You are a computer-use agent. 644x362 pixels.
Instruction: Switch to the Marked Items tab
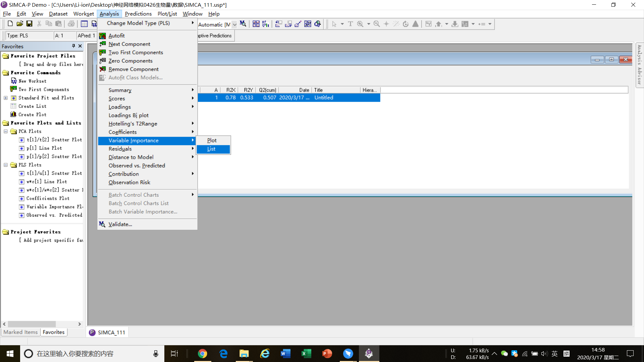tap(20, 332)
